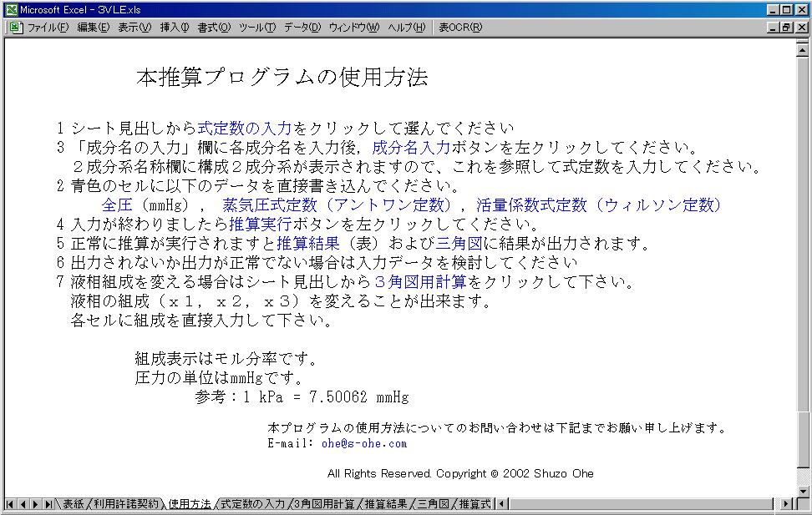The image size is (812, 515).
Task: Click blue text 3角図用計算 in step 7
Action: (419, 282)
